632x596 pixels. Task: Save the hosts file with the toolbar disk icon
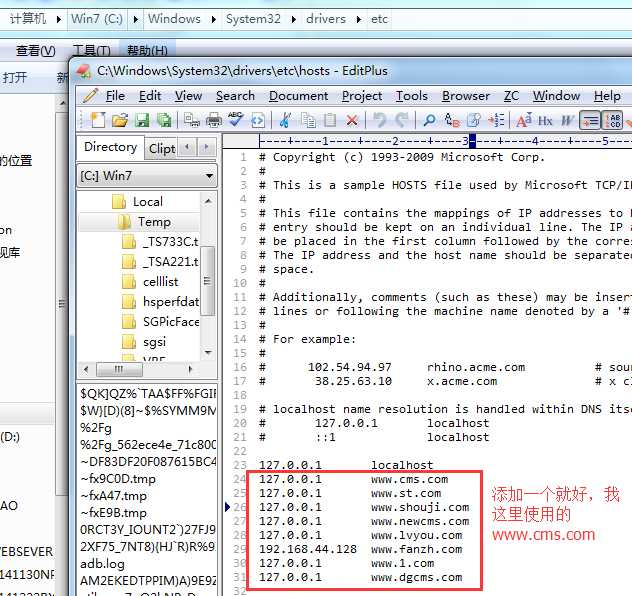point(142,120)
